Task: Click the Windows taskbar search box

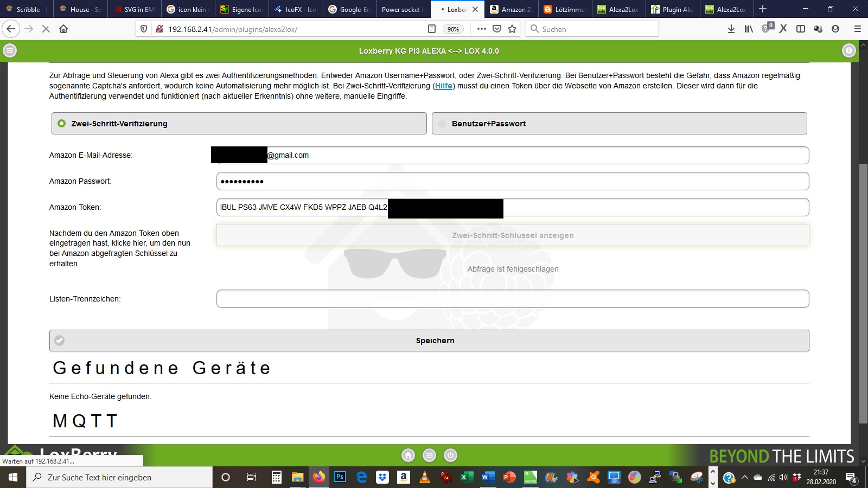Action: pyautogui.click(x=119, y=477)
